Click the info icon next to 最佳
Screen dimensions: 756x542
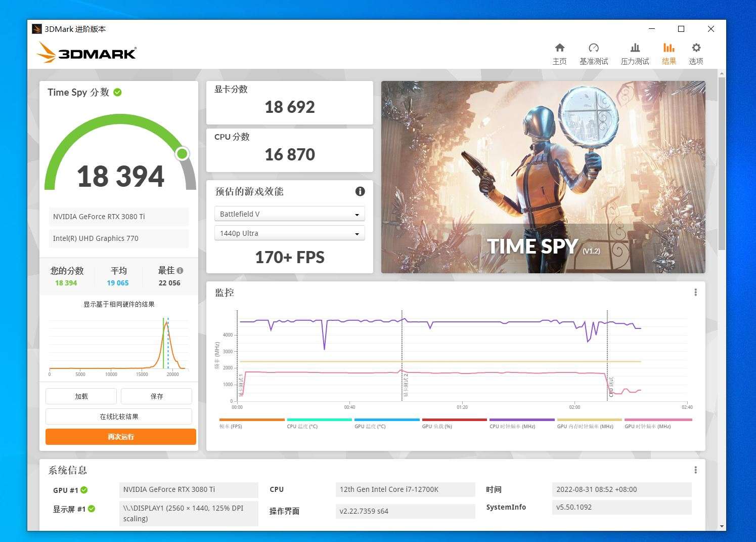(x=180, y=271)
